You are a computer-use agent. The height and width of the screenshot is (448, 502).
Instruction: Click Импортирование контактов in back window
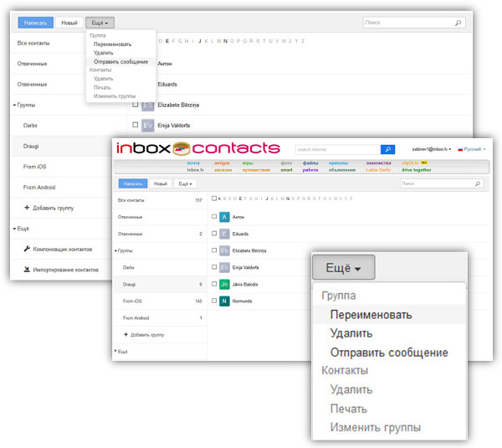[x=65, y=270]
